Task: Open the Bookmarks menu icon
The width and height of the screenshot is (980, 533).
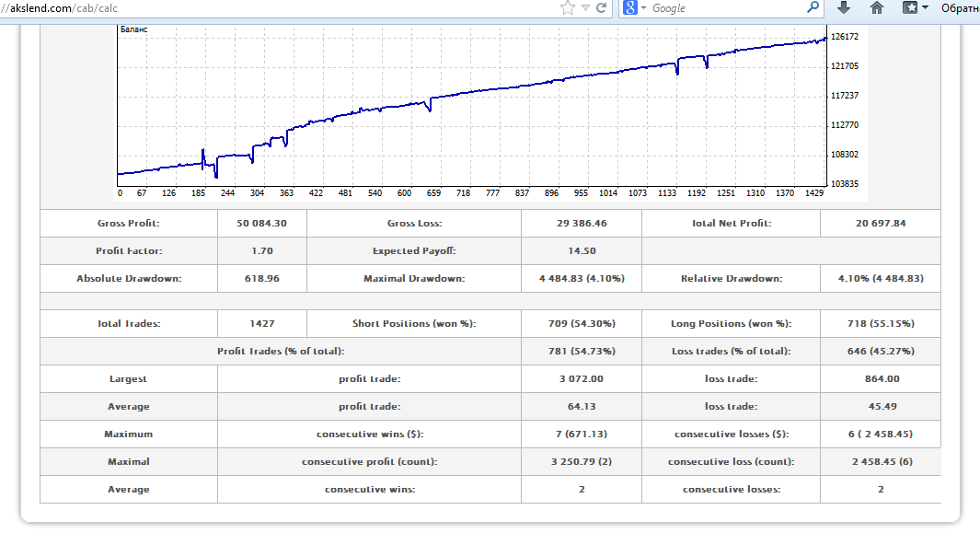Action: tap(909, 8)
